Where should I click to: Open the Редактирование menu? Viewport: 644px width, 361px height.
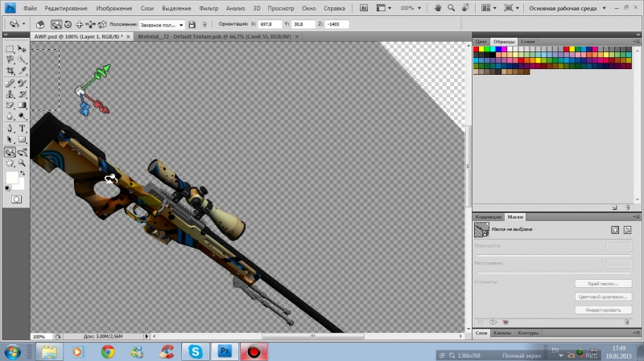point(66,8)
